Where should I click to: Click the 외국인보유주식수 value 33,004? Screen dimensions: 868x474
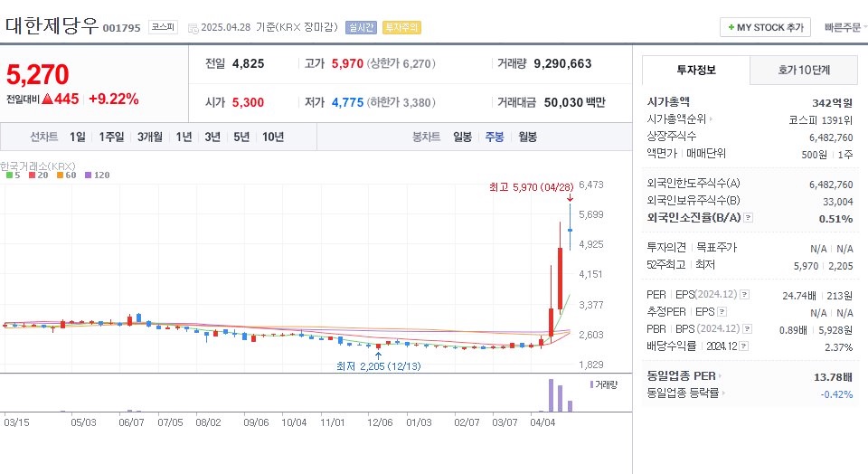pos(837,202)
